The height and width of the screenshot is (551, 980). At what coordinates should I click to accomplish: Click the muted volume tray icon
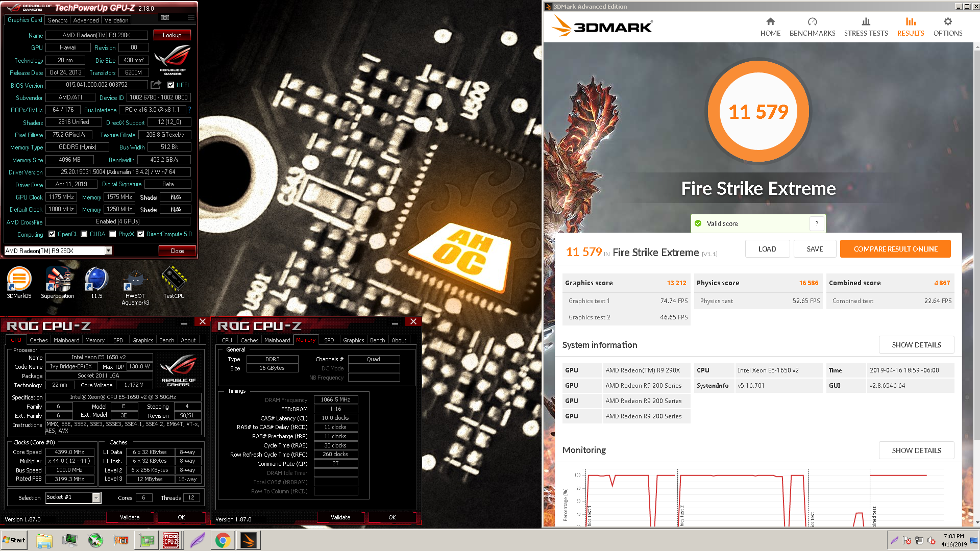pyautogui.click(x=932, y=540)
